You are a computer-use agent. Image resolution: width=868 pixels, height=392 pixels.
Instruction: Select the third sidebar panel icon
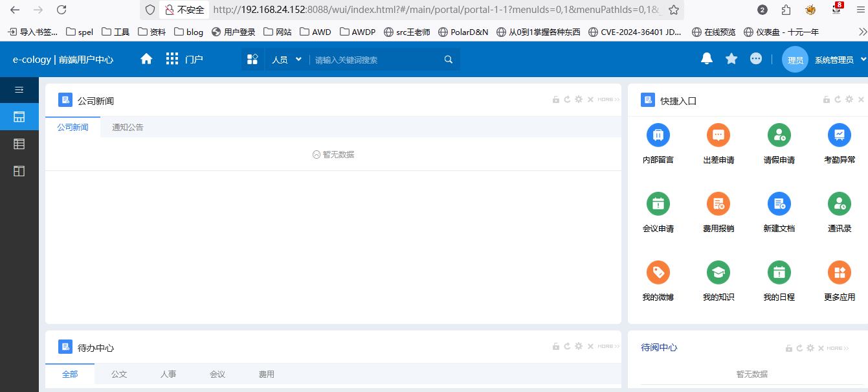pyautogui.click(x=19, y=171)
